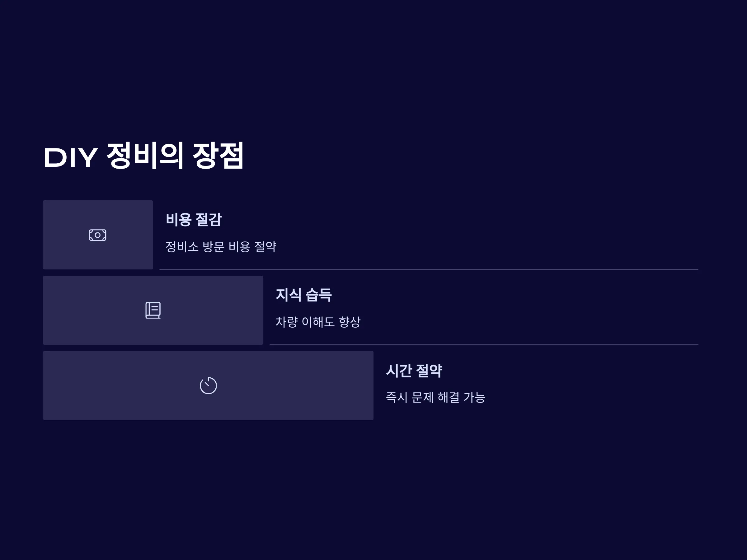Click the divider line under 차량 이해도 향상
Viewport: 747px width, 560px height.
484,345
